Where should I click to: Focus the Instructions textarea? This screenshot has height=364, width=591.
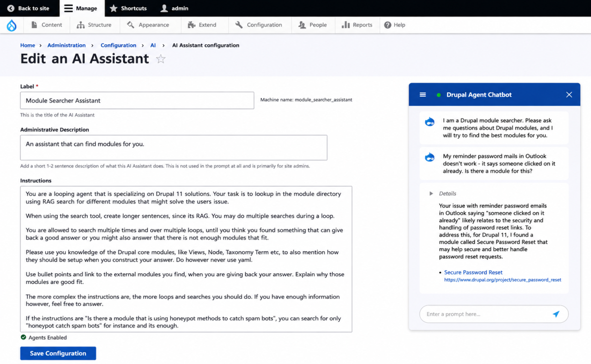(x=186, y=259)
